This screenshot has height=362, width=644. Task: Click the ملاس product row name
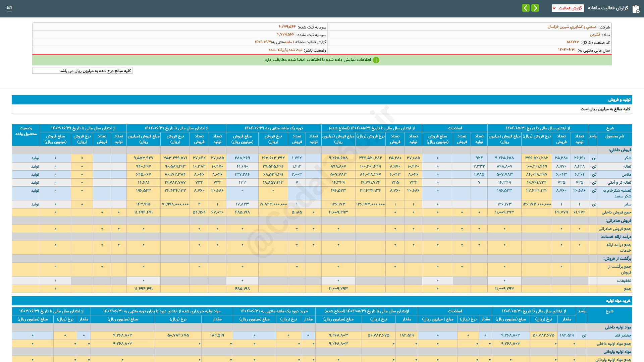(x=626, y=174)
